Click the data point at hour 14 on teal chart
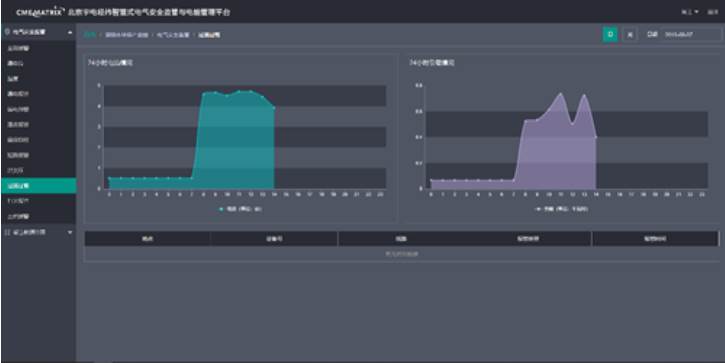 coord(274,108)
